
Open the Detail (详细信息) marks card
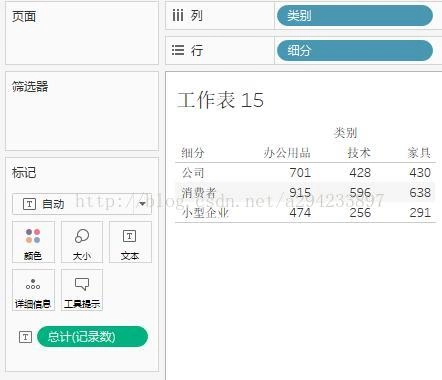pyautogui.click(x=33, y=290)
